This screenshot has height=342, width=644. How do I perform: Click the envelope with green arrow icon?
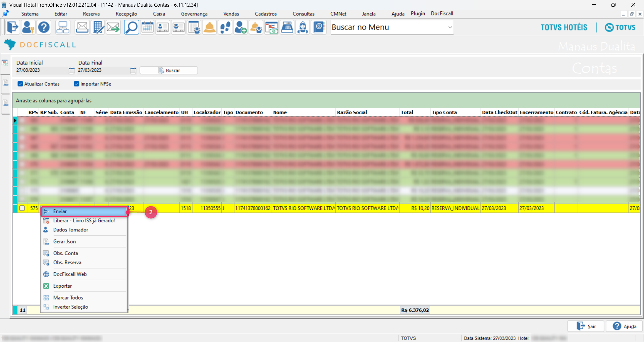click(113, 27)
